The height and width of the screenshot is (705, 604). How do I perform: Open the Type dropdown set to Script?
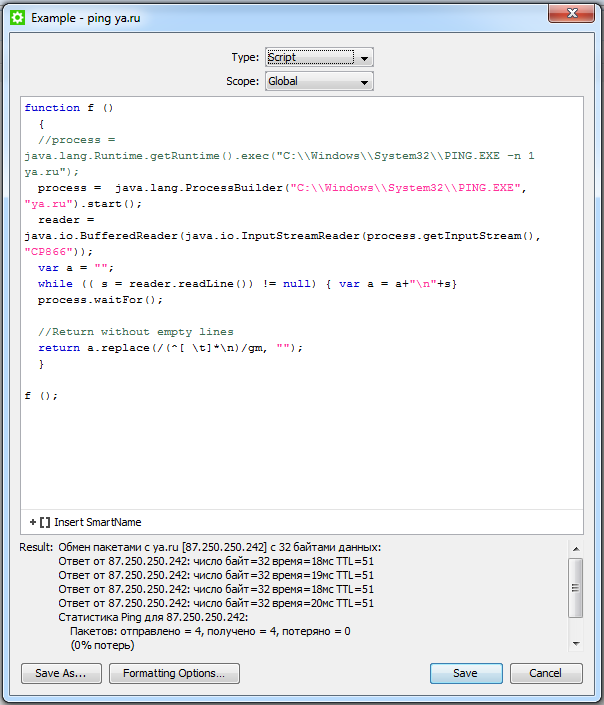[319, 57]
